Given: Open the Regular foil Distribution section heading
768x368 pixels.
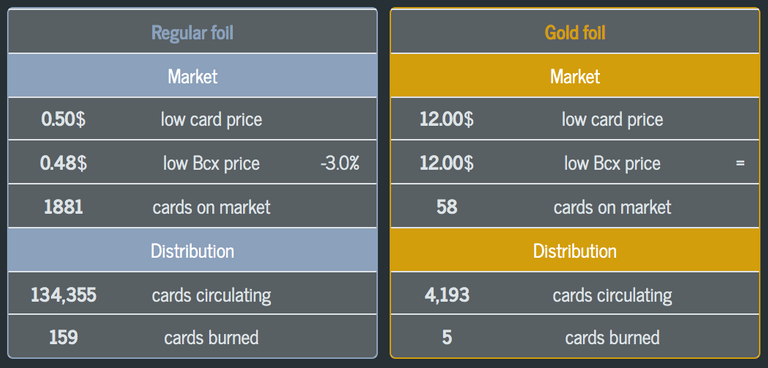Looking at the screenshot, I should coord(192,250).
